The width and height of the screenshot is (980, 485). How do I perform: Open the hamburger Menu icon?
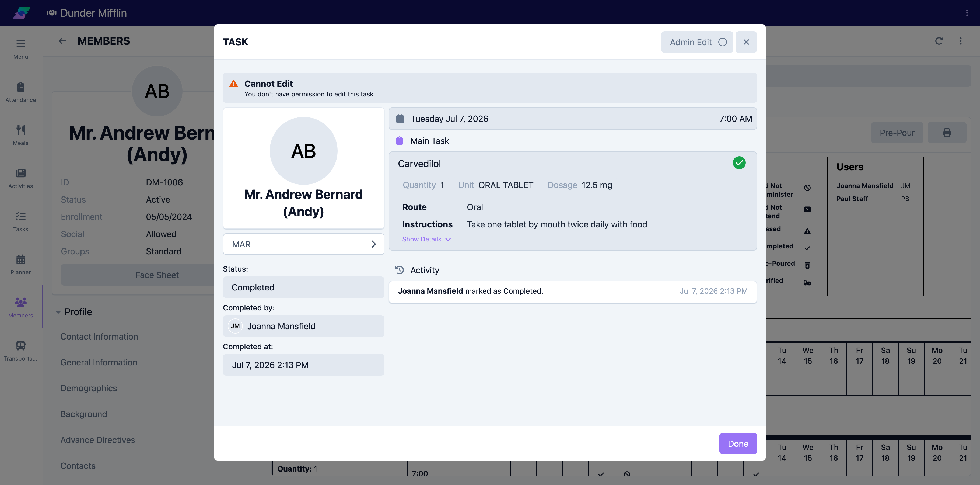[x=20, y=44]
